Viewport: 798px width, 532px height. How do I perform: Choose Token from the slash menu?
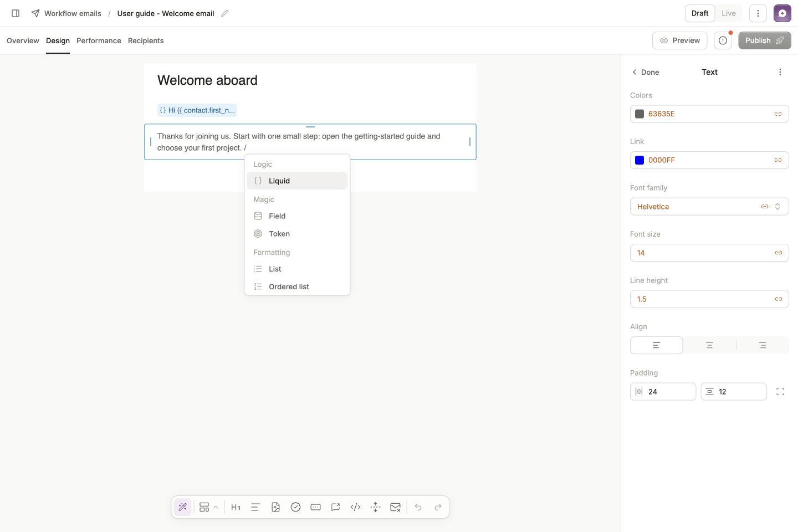297,234
